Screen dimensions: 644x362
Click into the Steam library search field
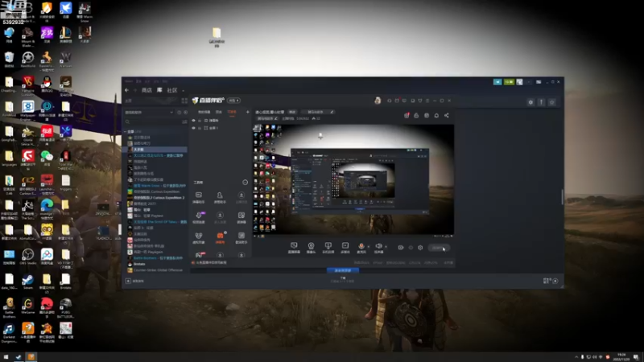coord(153,122)
